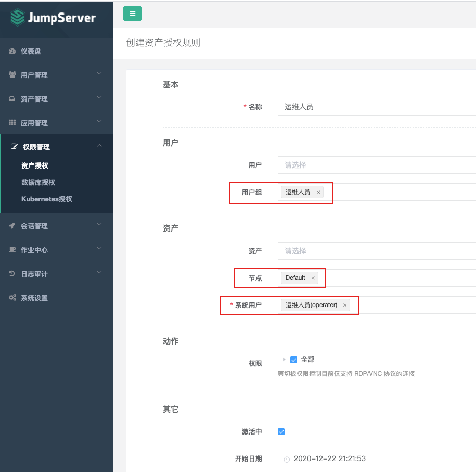Image resolution: width=476 pixels, height=472 pixels.
Task: Open the 用户 select dropdown
Action: pos(377,165)
